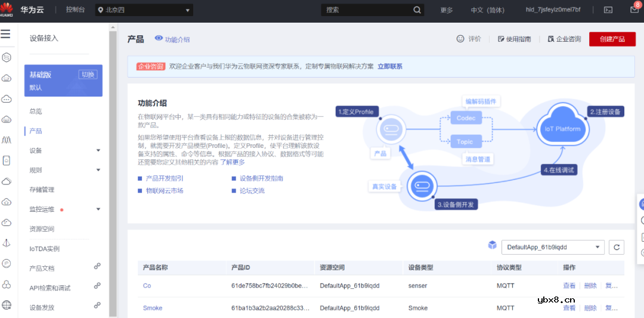Click the Topic box in the diagram
Image resolution: width=644 pixels, height=318 pixels.
point(466,142)
